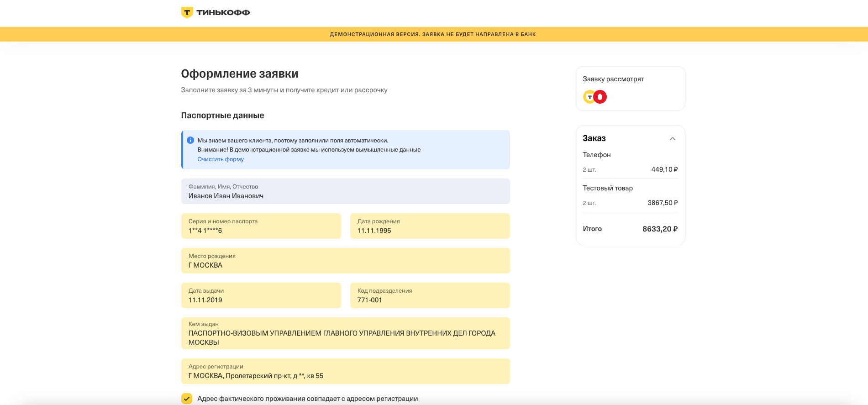Click the auto-filled client notice text

[293, 141]
